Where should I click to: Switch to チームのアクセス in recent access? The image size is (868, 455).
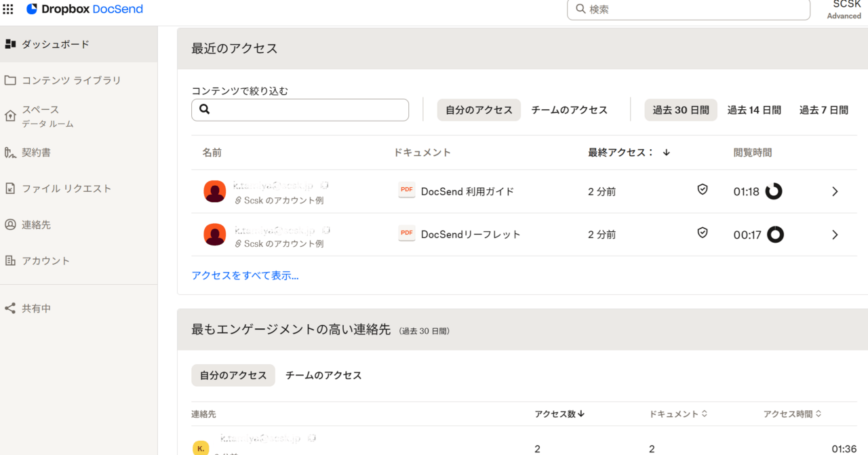tap(569, 110)
